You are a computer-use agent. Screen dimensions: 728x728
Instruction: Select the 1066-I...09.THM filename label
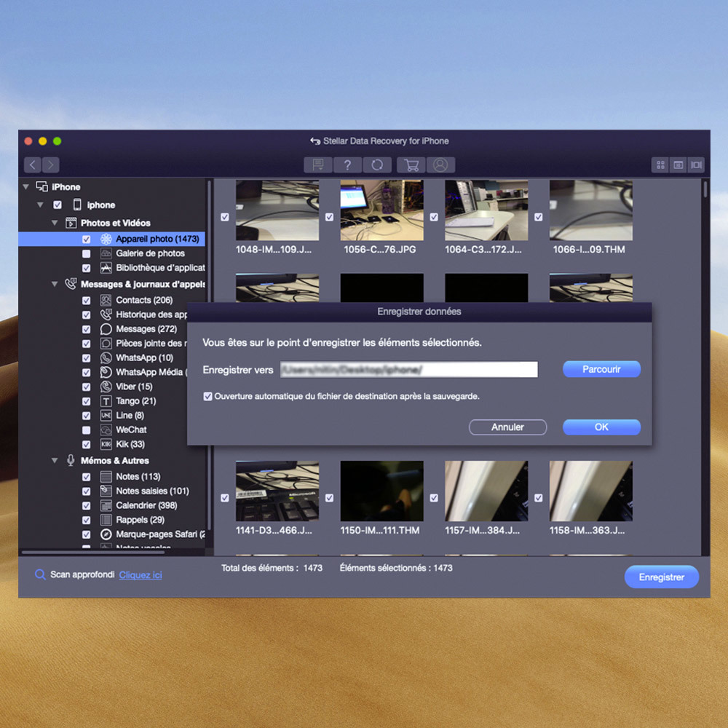pyautogui.click(x=589, y=249)
